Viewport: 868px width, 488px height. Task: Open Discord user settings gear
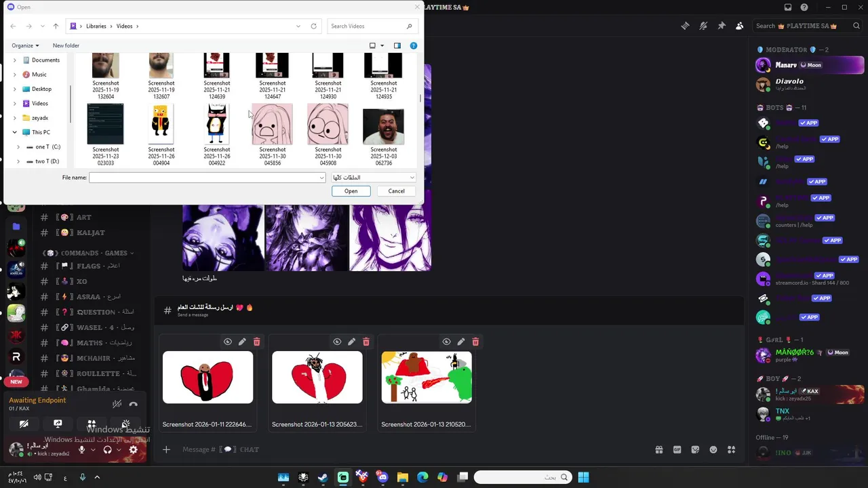pyautogui.click(x=133, y=449)
